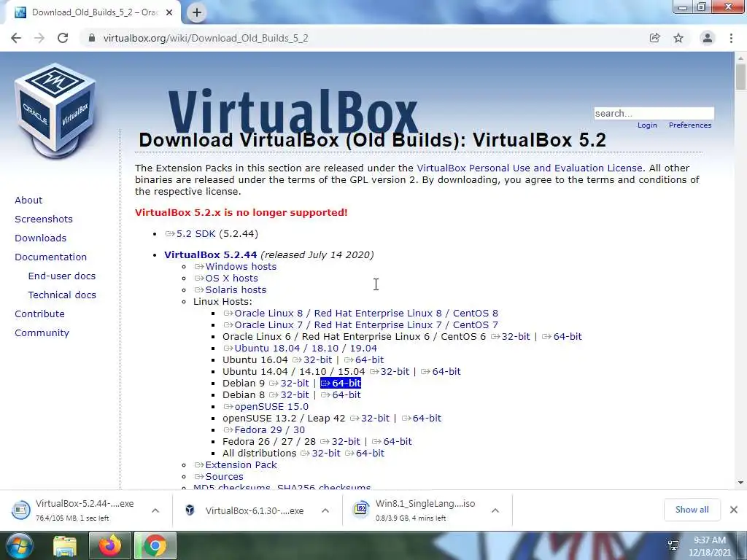Open Community in the sidebar

tap(42, 332)
